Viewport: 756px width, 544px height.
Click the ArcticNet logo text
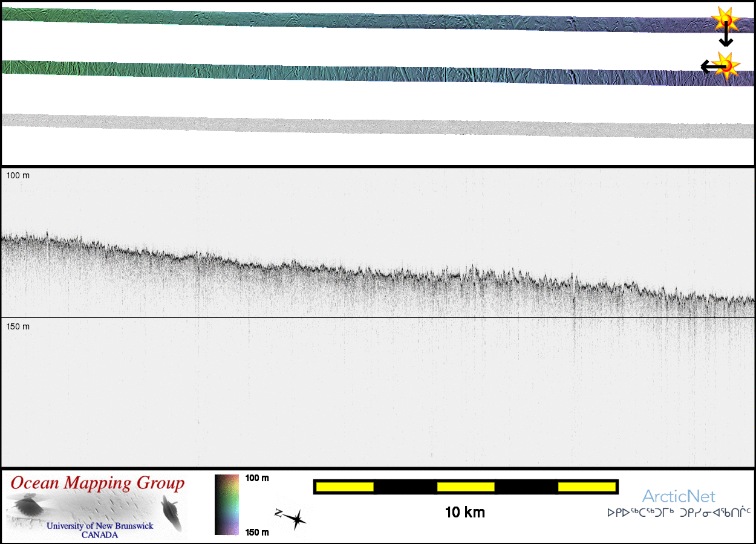click(x=679, y=497)
